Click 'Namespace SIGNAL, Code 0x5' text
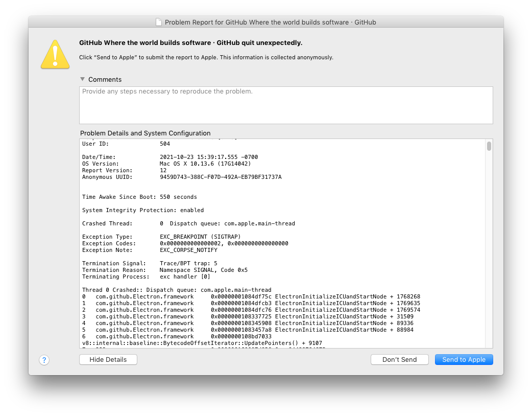The height and width of the screenshot is (416, 532). tap(204, 270)
